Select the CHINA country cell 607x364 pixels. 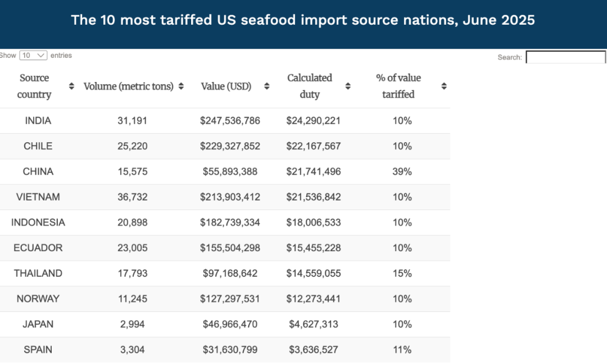tap(38, 171)
